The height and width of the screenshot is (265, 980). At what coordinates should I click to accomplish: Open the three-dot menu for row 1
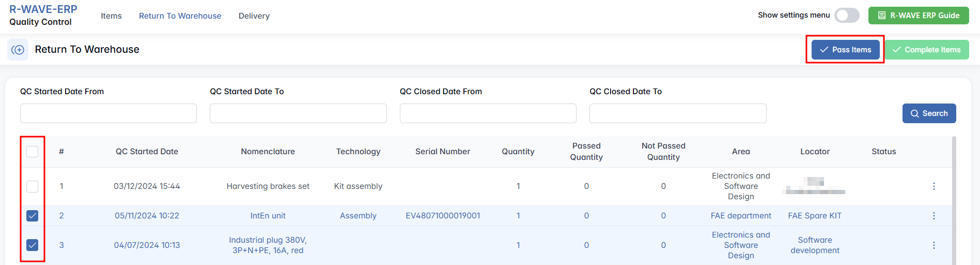(934, 186)
